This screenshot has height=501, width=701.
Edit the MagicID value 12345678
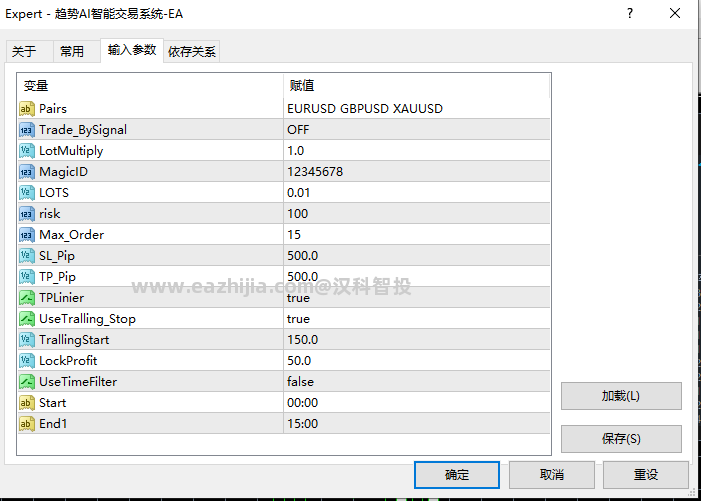(417, 172)
